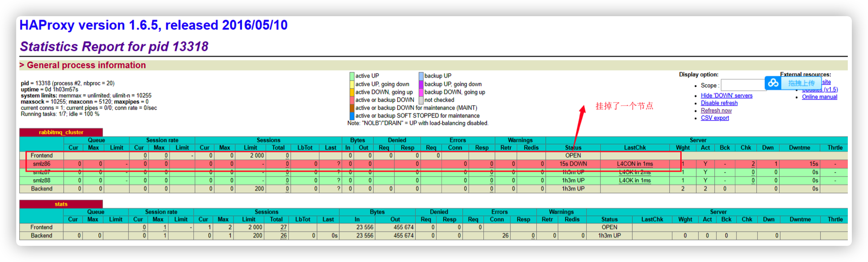
Task: Click the orange active DOWN, going up swatch
Action: 352,92
